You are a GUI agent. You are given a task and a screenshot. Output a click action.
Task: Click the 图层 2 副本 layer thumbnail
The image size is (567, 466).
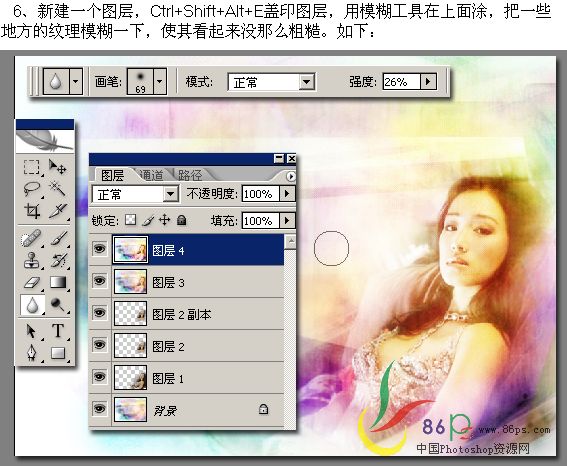pyautogui.click(x=131, y=313)
